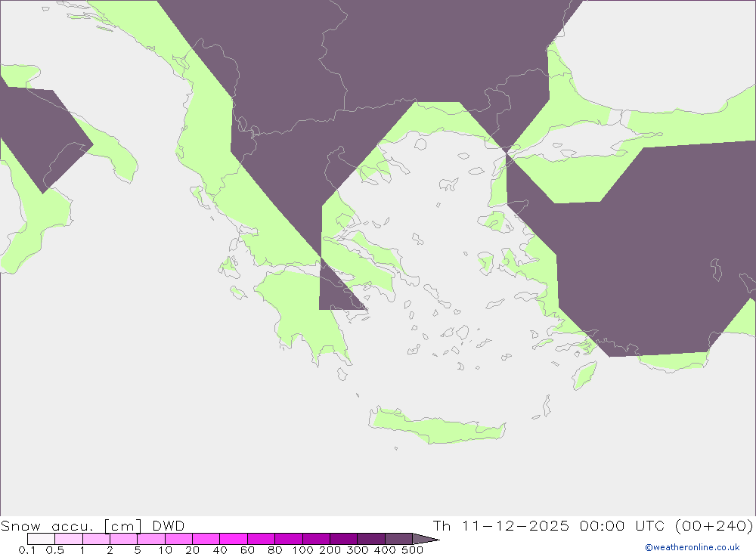Click the 0.1 to 0.5 cm legend swatch

tap(41, 539)
